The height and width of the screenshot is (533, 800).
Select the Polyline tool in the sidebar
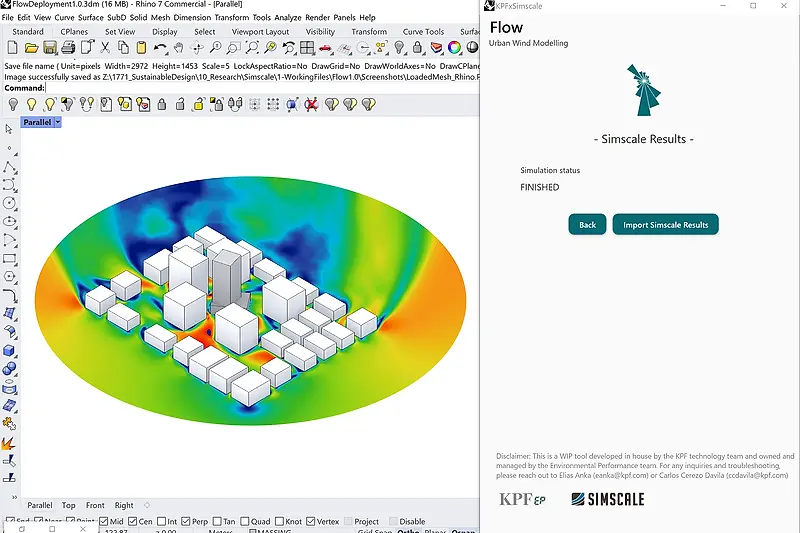9,167
